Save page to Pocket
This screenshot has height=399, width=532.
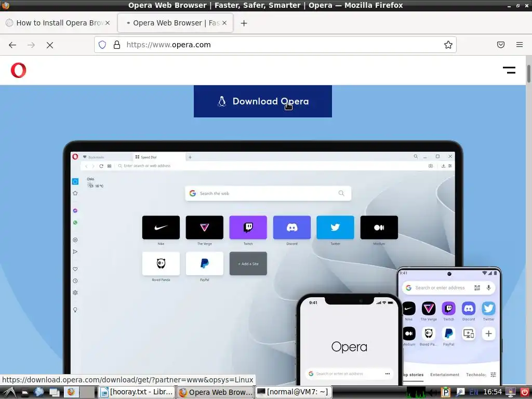click(x=501, y=45)
